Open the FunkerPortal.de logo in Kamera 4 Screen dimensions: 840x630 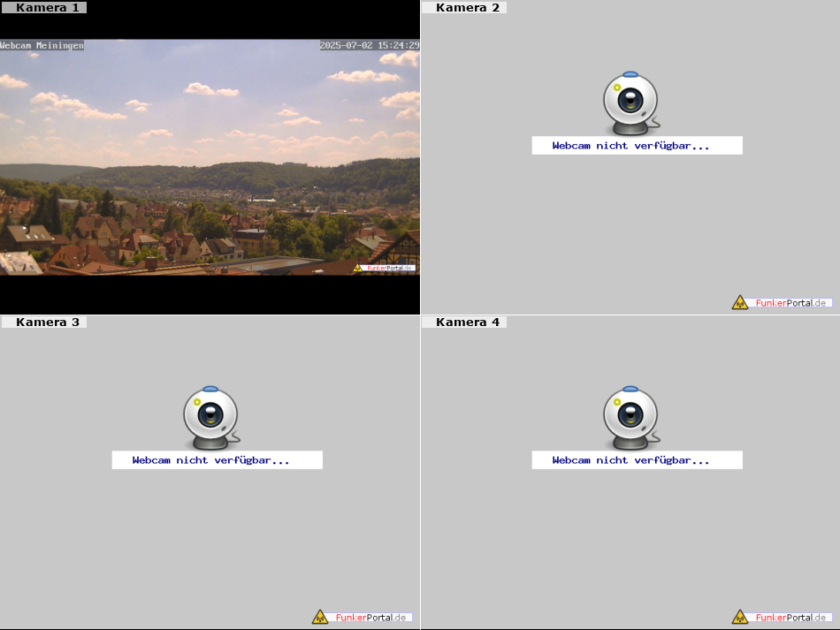click(783, 617)
